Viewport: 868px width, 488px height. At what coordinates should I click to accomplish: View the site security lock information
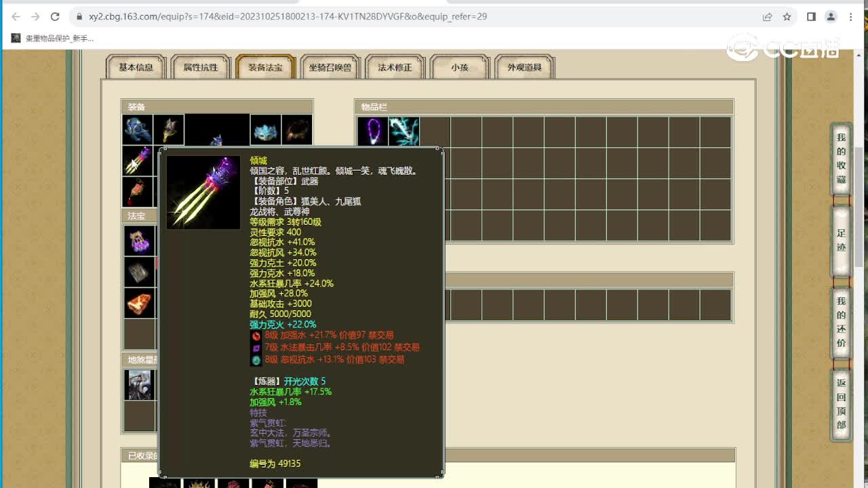79,16
